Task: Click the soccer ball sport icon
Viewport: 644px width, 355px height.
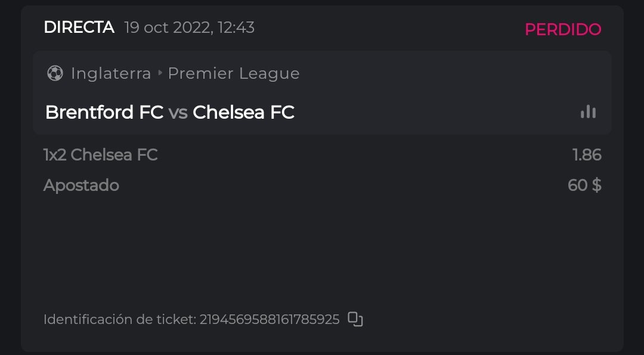Action: pyautogui.click(x=55, y=73)
